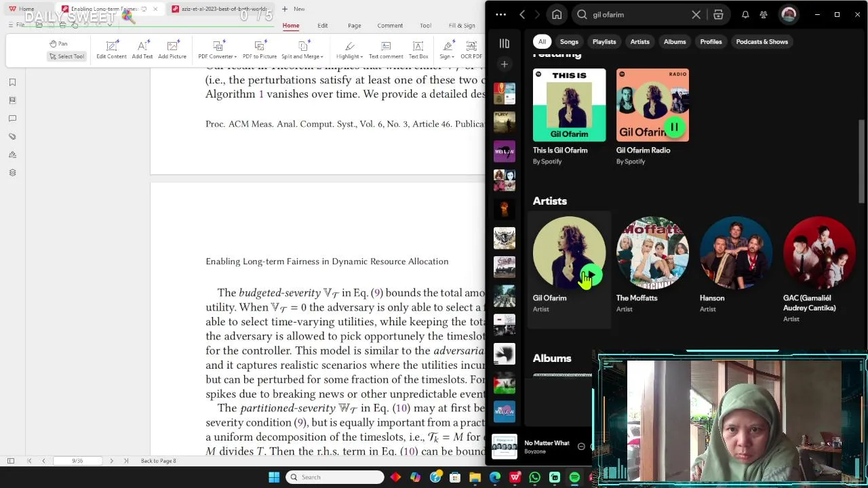Click PDF to Picture tool

point(260,49)
